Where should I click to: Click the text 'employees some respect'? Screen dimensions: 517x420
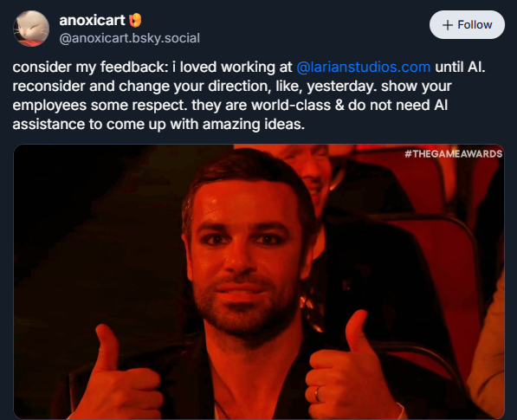coord(100,105)
